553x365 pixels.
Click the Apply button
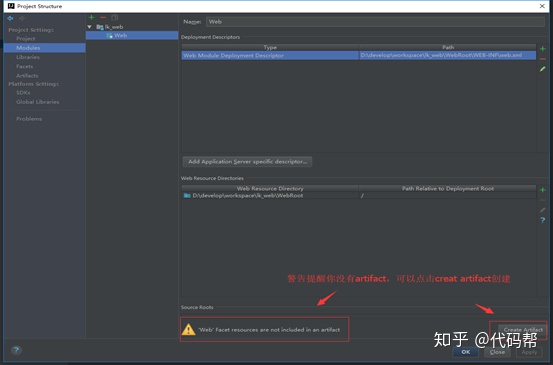click(529, 352)
